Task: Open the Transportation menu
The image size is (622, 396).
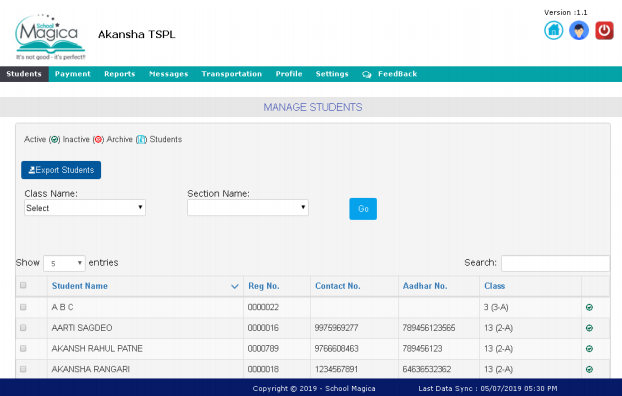Action: coord(232,74)
